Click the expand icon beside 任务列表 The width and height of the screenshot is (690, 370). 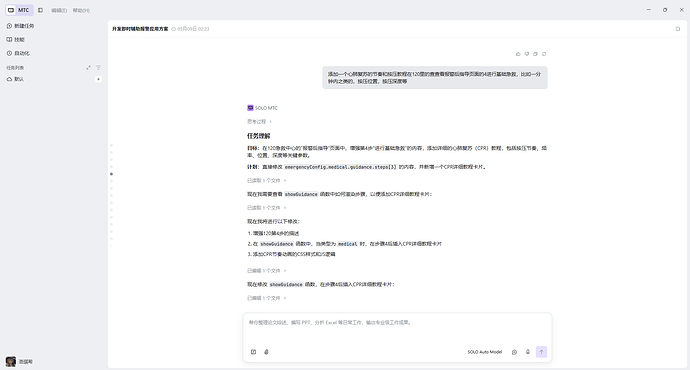[88, 68]
